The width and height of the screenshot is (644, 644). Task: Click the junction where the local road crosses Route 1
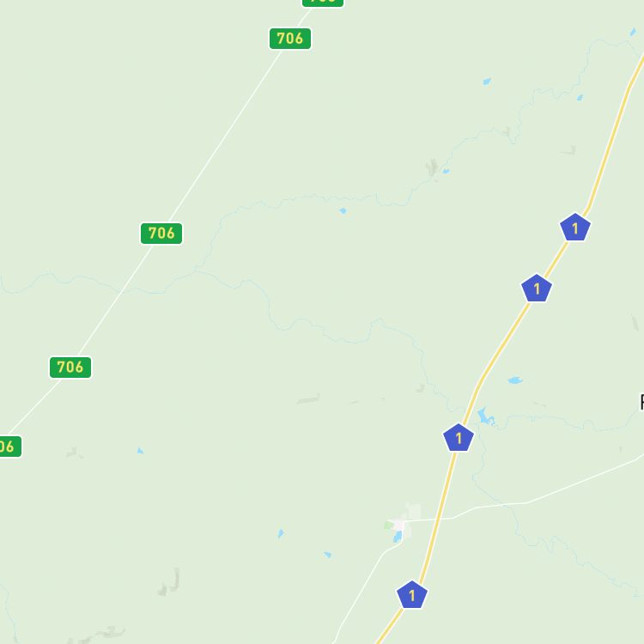pyautogui.click(x=439, y=519)
